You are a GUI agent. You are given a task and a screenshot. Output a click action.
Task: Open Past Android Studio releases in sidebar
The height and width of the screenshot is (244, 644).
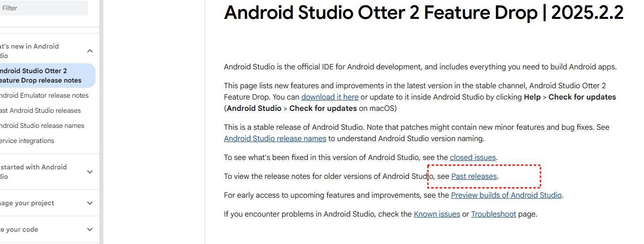pos(40,110)
